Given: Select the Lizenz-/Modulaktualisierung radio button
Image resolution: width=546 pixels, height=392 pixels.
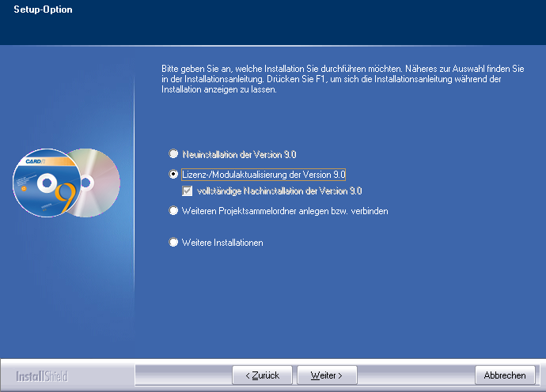Looking at the screenshot, I should pyautogui.click(x=173, y=175).
